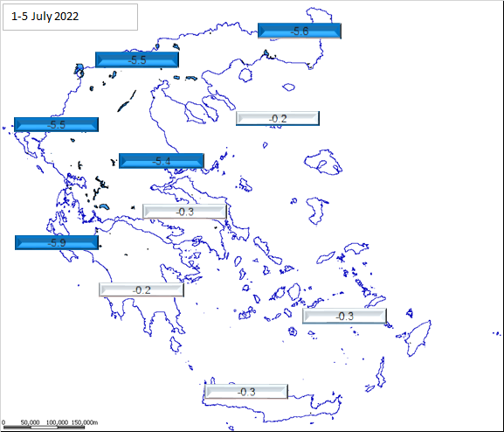Select the blue -5.6 label in Thrace

click(300, 31)
